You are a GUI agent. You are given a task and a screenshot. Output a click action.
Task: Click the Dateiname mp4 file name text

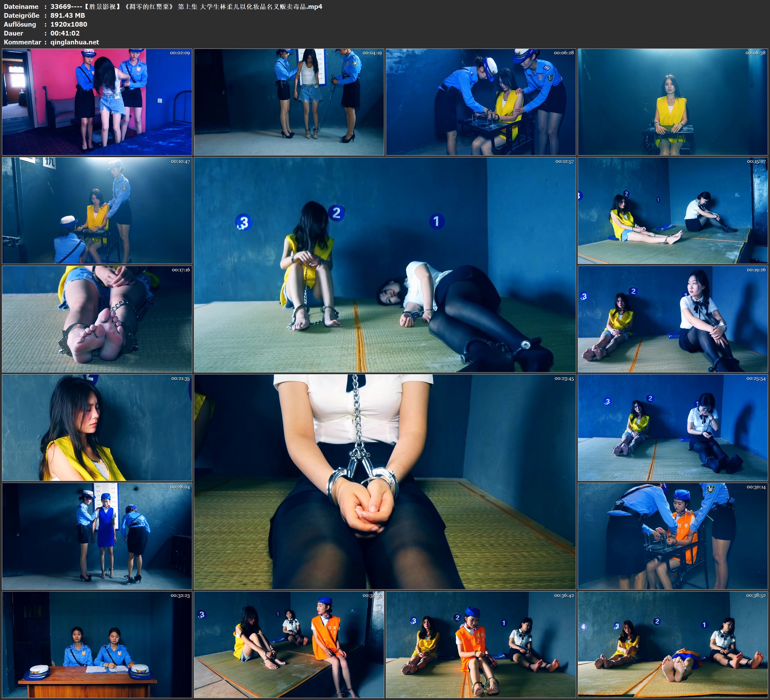tap(186, 6)
